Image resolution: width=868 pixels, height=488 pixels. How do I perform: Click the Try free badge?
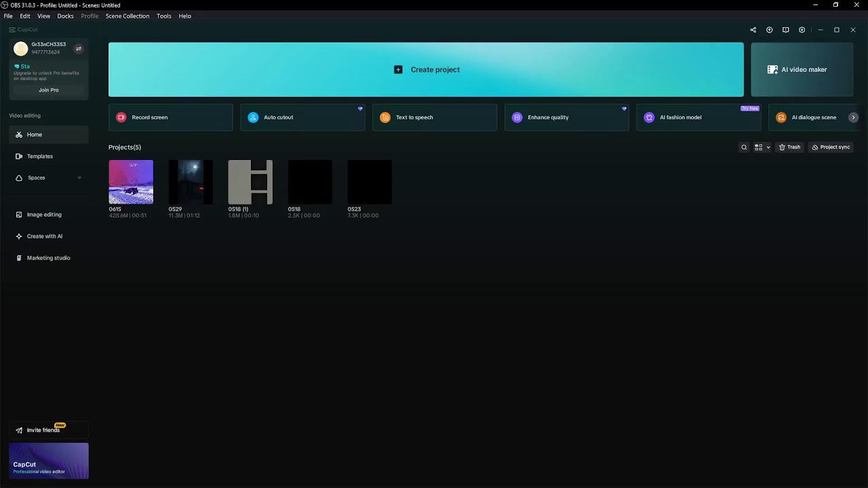[750, 108]
